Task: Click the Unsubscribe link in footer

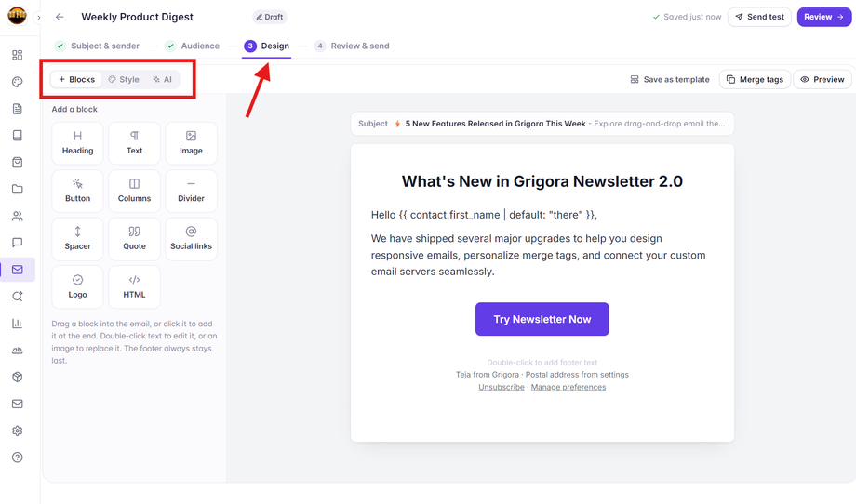Action: pos(502,387)
